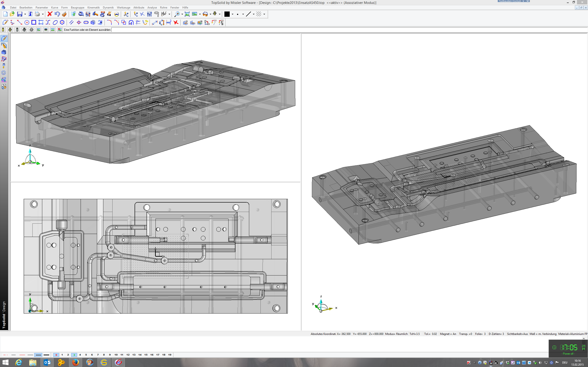Image resolution: width=588 pixels, height=367 pixels.
Task: Toggle layer 0 in the layer bar
Action: pos(56,355)
